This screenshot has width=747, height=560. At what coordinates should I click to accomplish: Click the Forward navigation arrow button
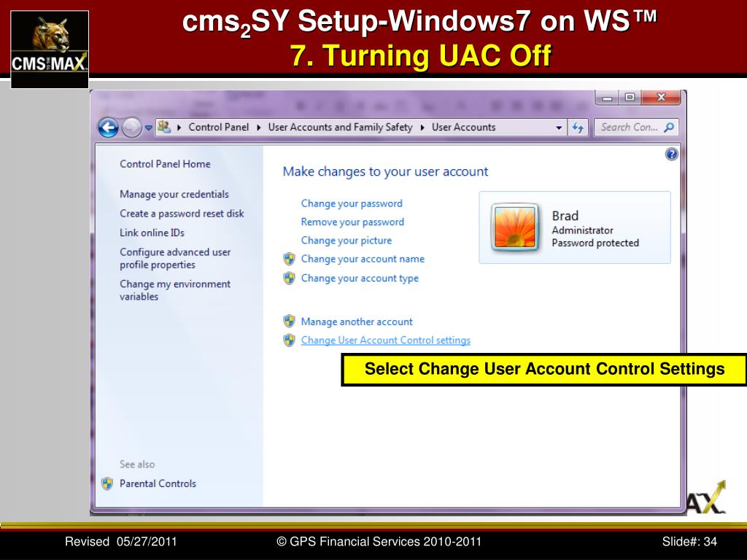pos(131,128)
